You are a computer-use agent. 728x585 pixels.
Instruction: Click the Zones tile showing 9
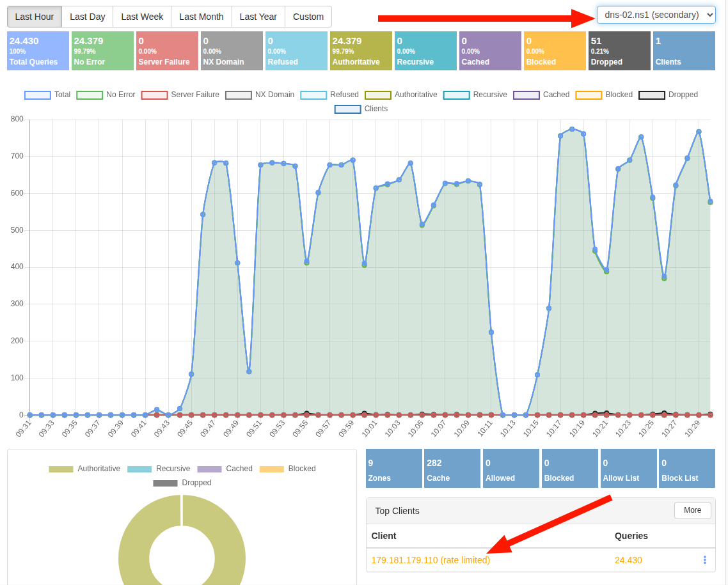393,469
